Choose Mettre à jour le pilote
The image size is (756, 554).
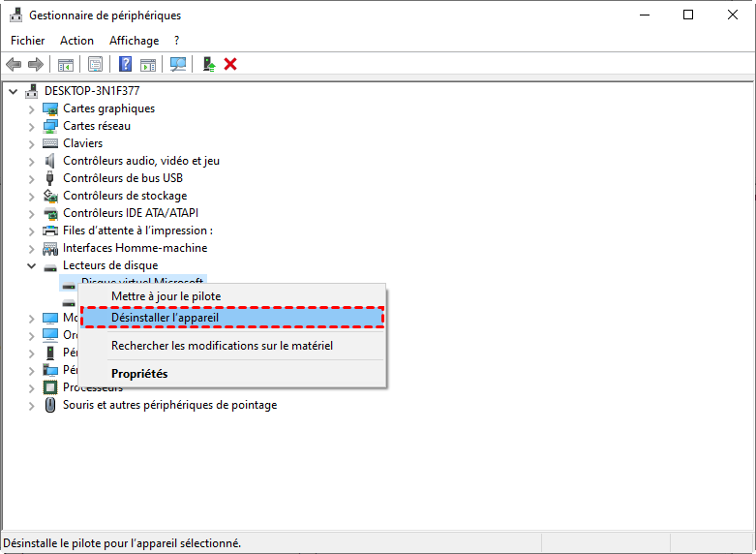(232, 296)
